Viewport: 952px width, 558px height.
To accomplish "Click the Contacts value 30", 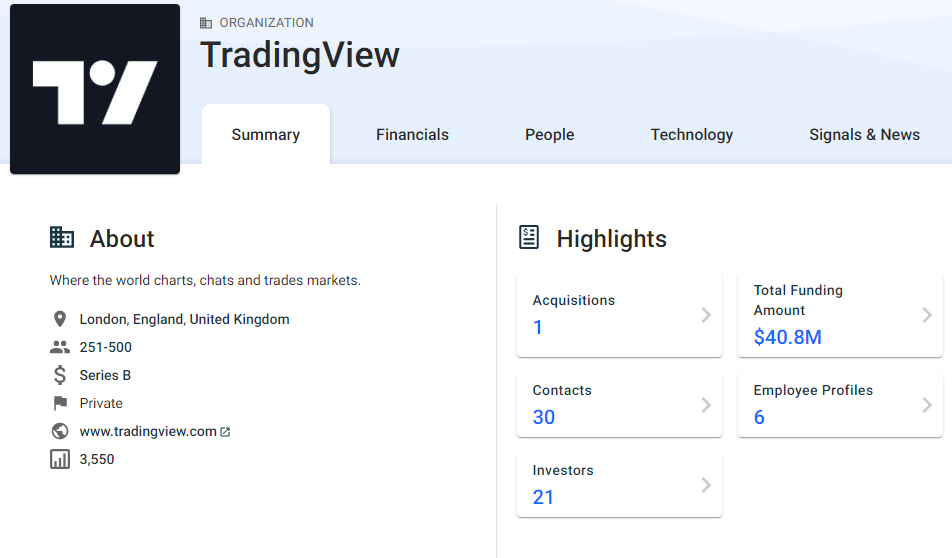I will coord(543,417).
